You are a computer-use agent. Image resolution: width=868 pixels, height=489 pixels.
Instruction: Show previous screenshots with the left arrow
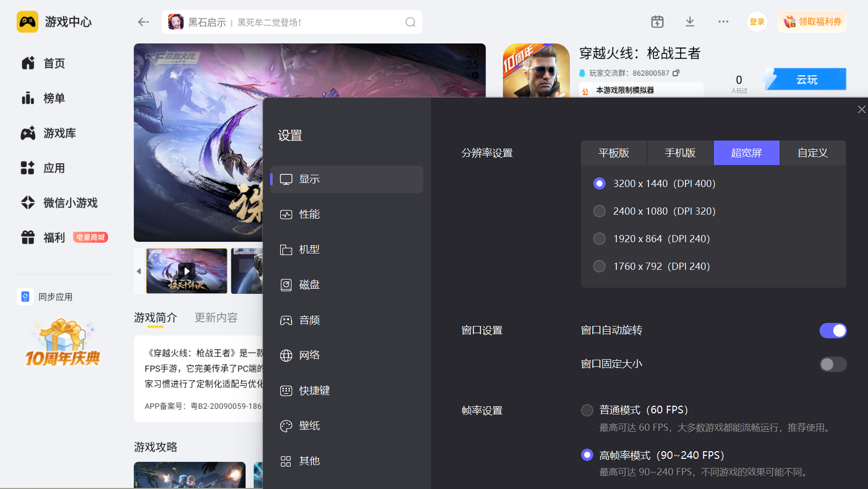[139, 271]
